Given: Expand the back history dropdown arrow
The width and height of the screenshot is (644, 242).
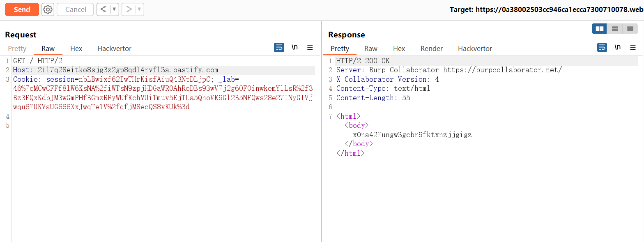Looking at the screenshot, I should (114, 9).
